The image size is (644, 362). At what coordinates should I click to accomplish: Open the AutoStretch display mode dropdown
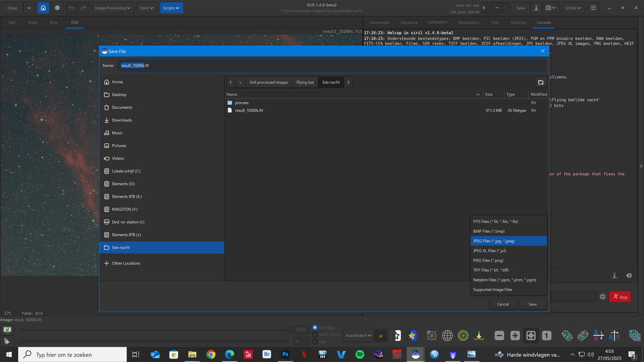coord(358,335)
